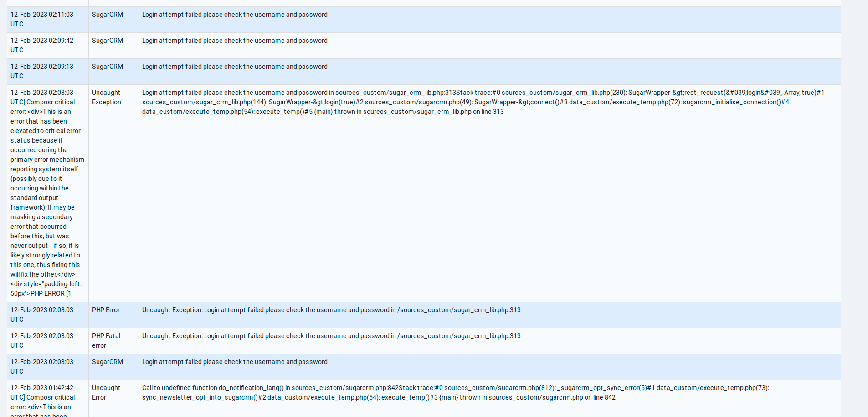Viewport: 868px width, 417px height.
Task: Click the login failed message at 02:09:13
Action: click(x=235, y=67)
